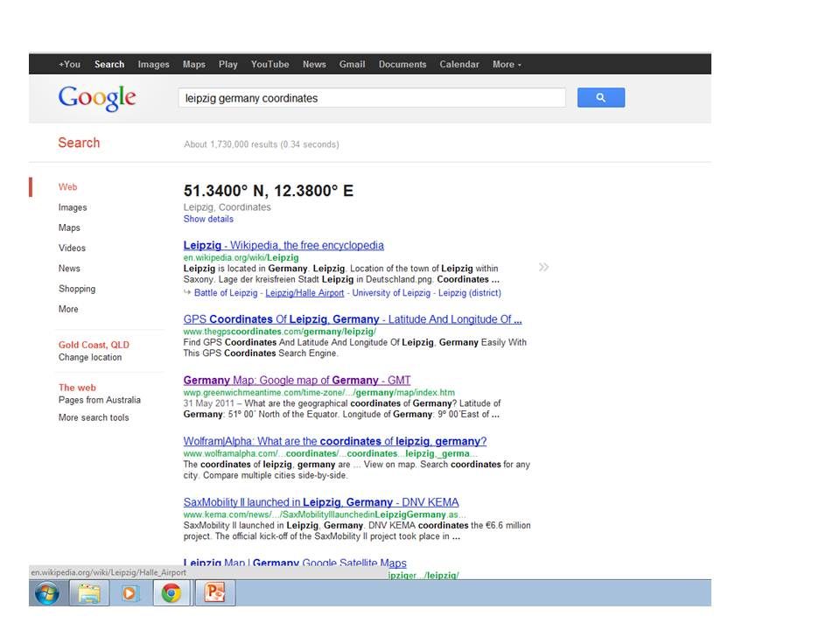
Task: Click Leipzig, Coordinates subtitle text
Action: tap(227, 207)
